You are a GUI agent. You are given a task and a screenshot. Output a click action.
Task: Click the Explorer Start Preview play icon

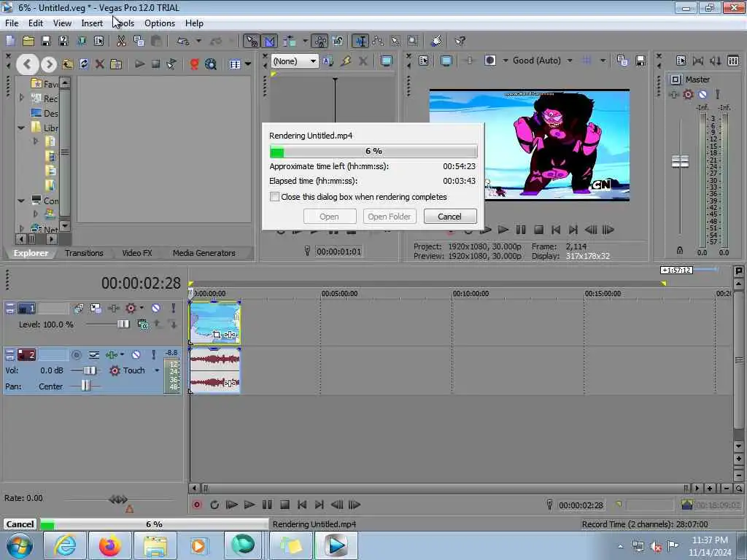point(139,64)
